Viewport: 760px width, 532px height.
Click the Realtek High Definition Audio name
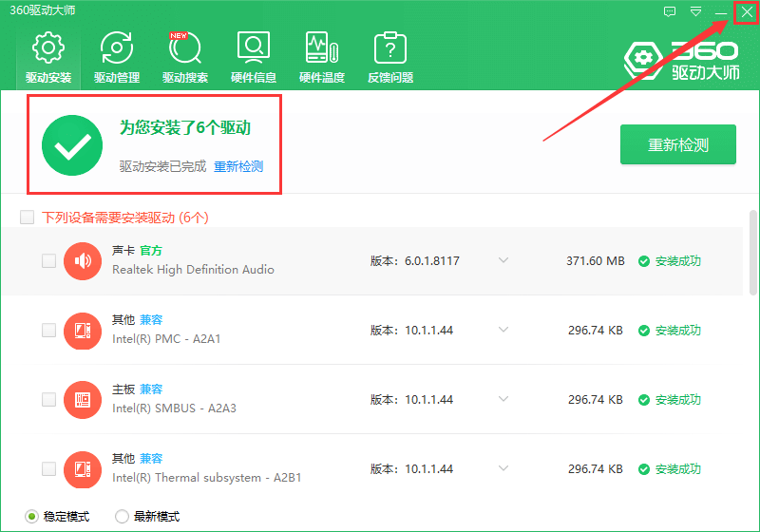[x=193, y=270]
